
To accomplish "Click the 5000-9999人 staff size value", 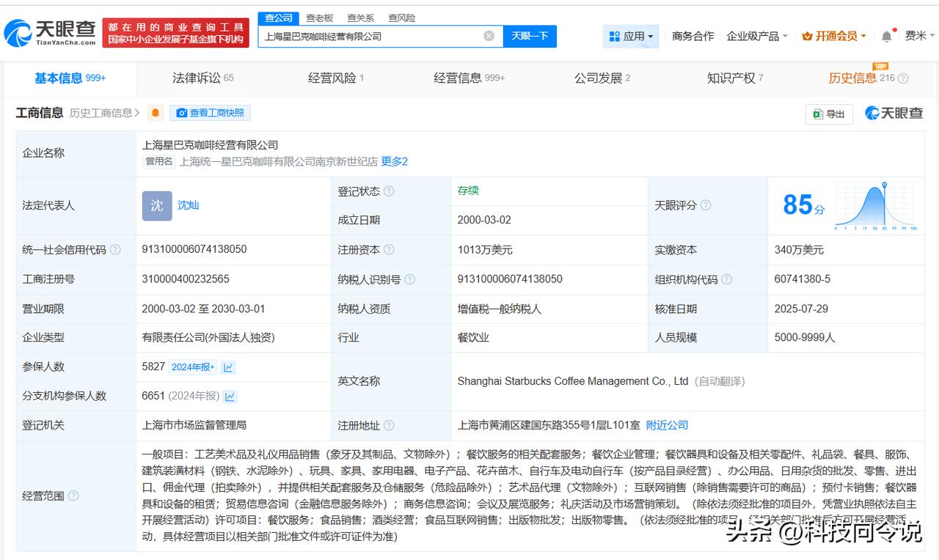I will pos(805,338).
